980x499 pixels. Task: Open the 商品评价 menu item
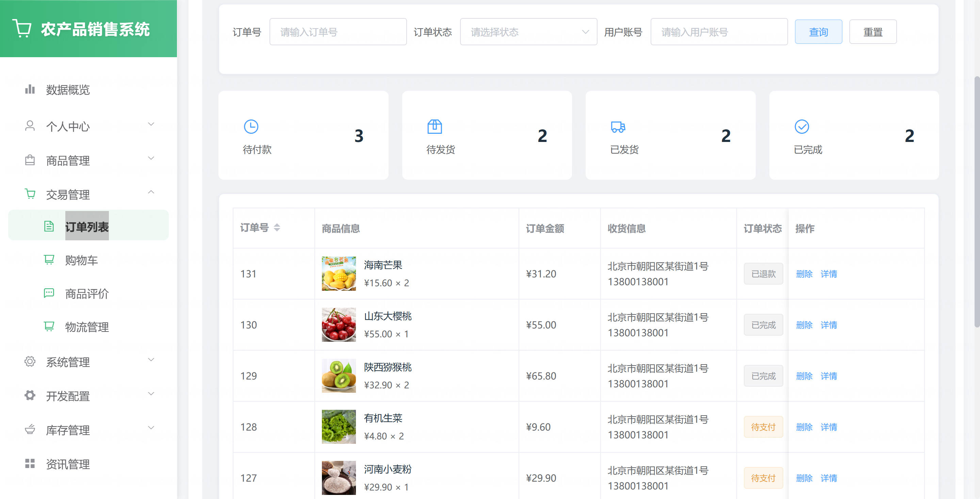(x=88, y=293)
